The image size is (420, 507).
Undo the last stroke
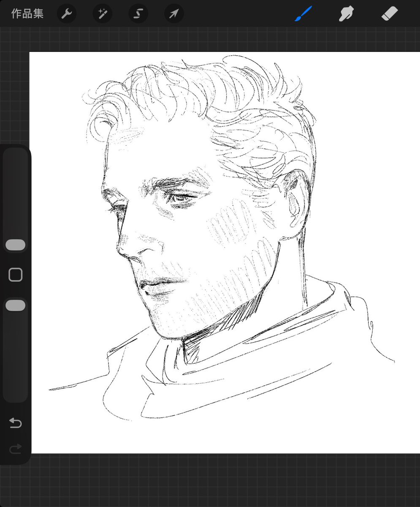15,423
